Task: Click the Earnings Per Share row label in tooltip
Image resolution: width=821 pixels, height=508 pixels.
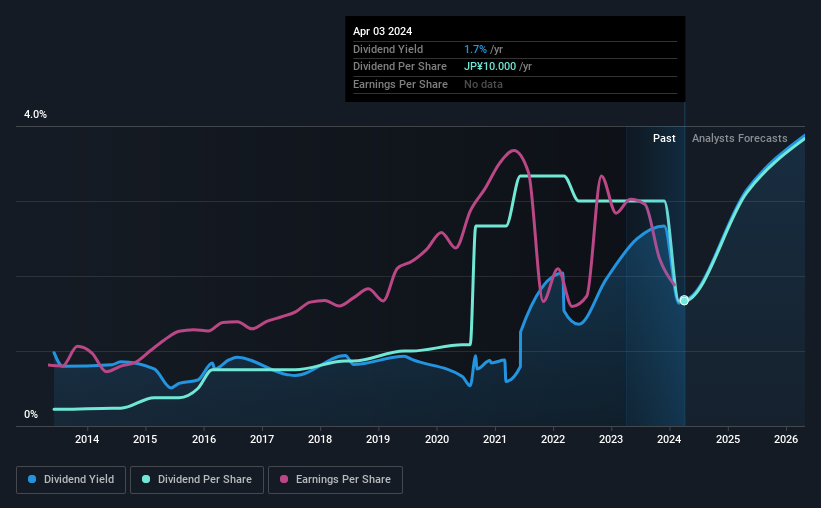Action: [401, 84]
